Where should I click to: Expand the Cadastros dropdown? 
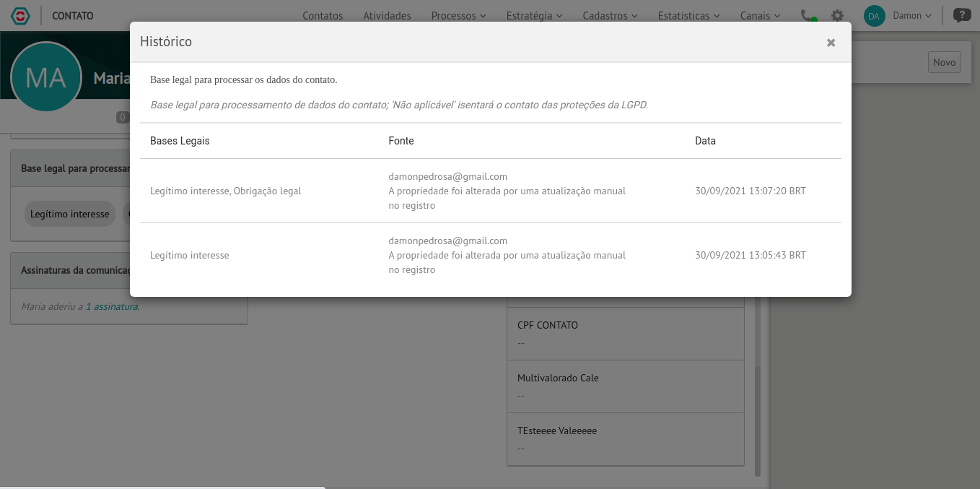pyautogui.click(x=610, y=16)
